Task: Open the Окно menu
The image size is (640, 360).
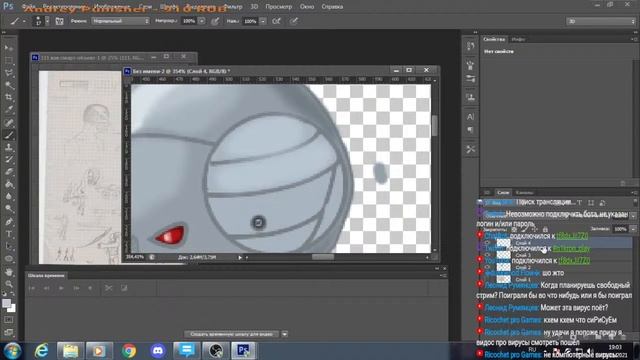Action: [307, 7]
